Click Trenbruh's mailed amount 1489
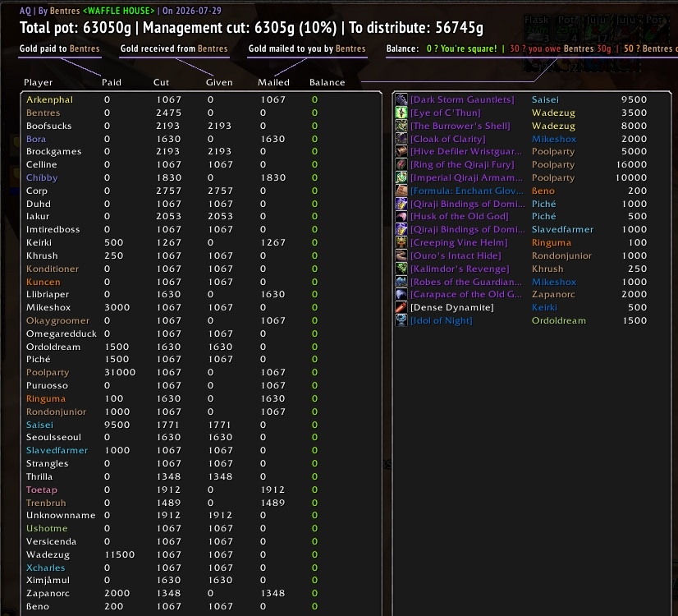This screenshot has width=678, height=616. pos(273,503)
